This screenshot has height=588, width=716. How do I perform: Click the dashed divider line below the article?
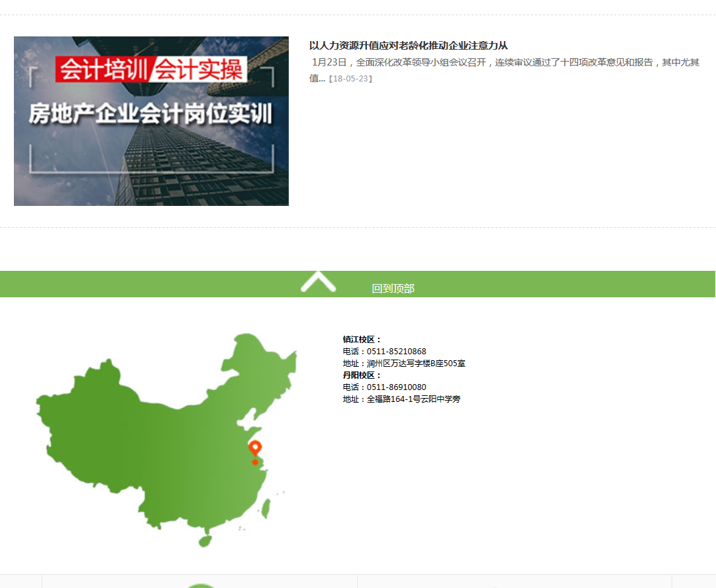click(x=358, y=226)
